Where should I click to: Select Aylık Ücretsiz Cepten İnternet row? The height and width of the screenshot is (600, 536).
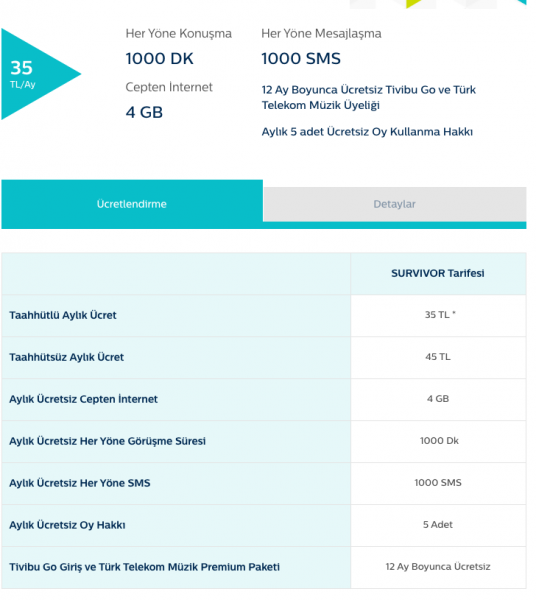[264, 399]
